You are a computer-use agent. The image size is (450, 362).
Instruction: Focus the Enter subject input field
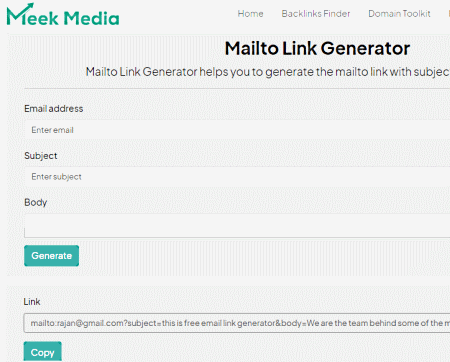tap(237, 177)
